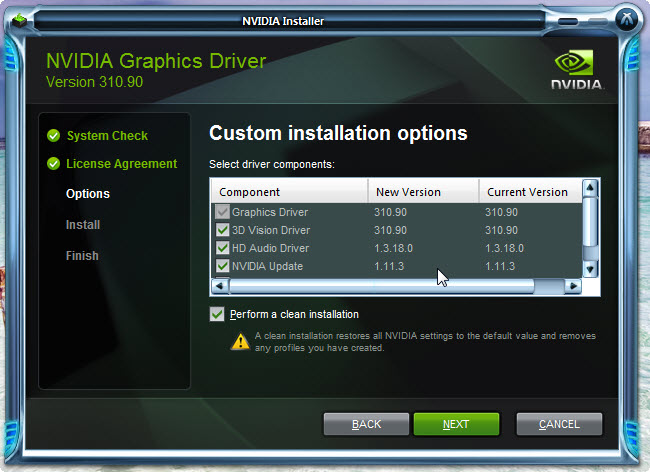
Task: Click the NVIDIA Update row label
Action: tap(267, 266)
